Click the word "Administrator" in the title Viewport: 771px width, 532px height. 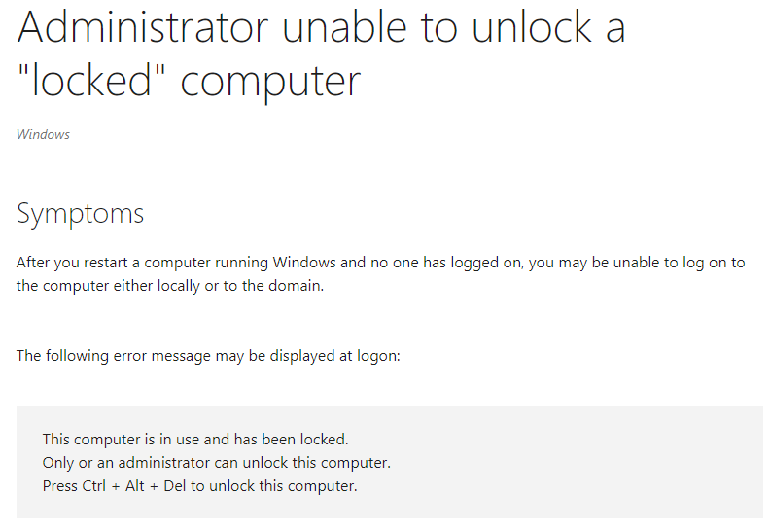[x=143, y=27]
